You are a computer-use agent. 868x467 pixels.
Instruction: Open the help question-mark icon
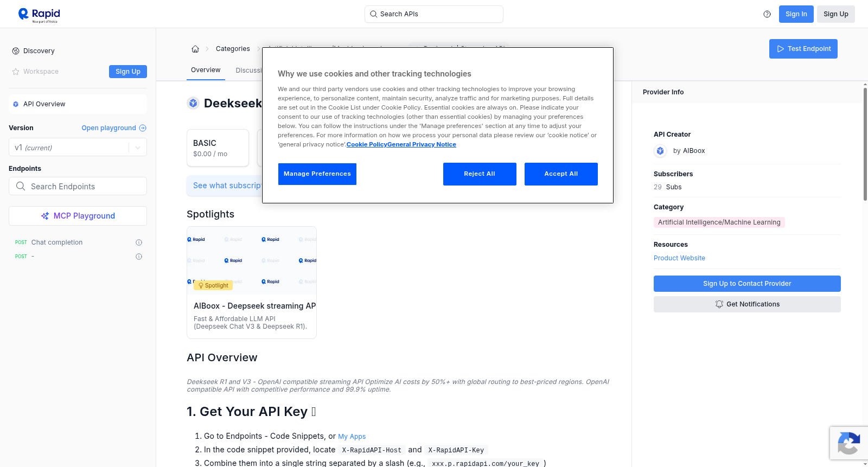767,14
